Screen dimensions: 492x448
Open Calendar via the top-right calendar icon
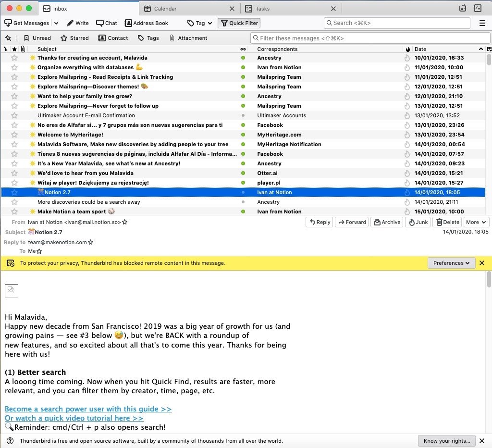pos(463,8)
